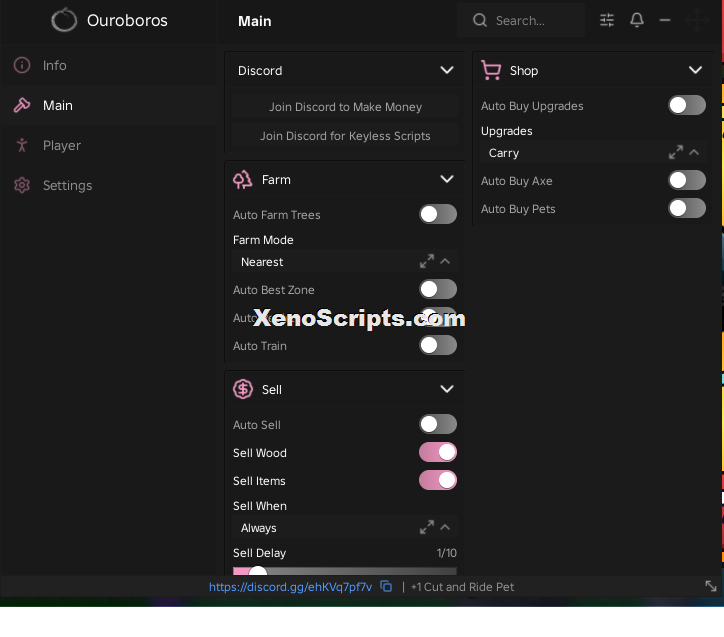This screenshot has height=637, width=724.
Task: Expand Upgrades Carry dropdown with fullscreen arrows icon
Action: click(676, 152)
